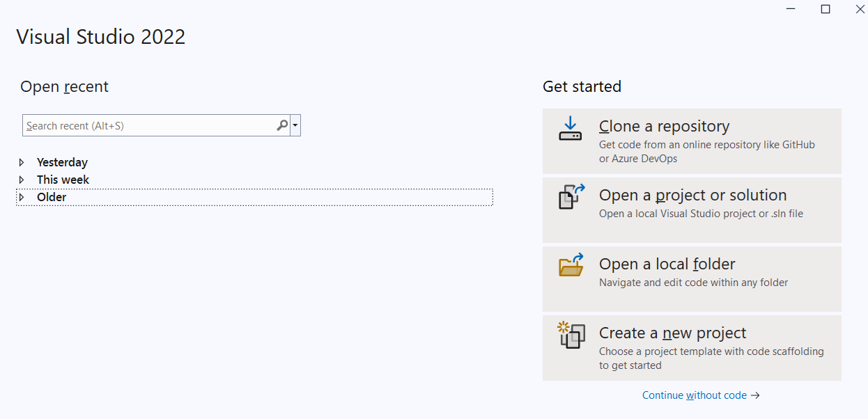Click the search magnifier icon

click(x=281, y=125)
